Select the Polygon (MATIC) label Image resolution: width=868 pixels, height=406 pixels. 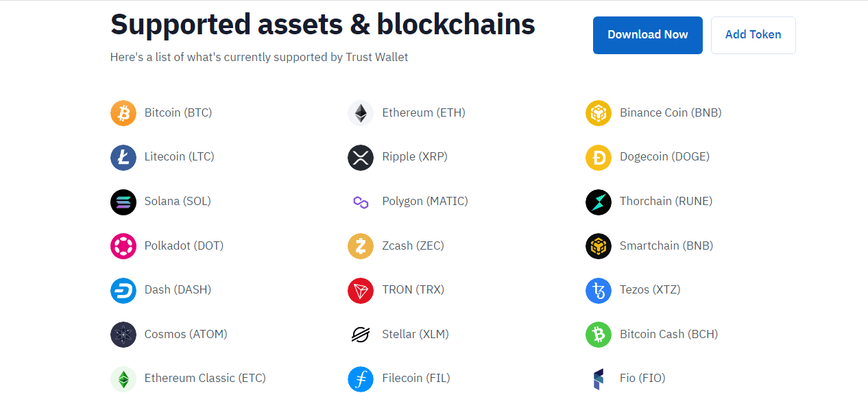(425, 201)
